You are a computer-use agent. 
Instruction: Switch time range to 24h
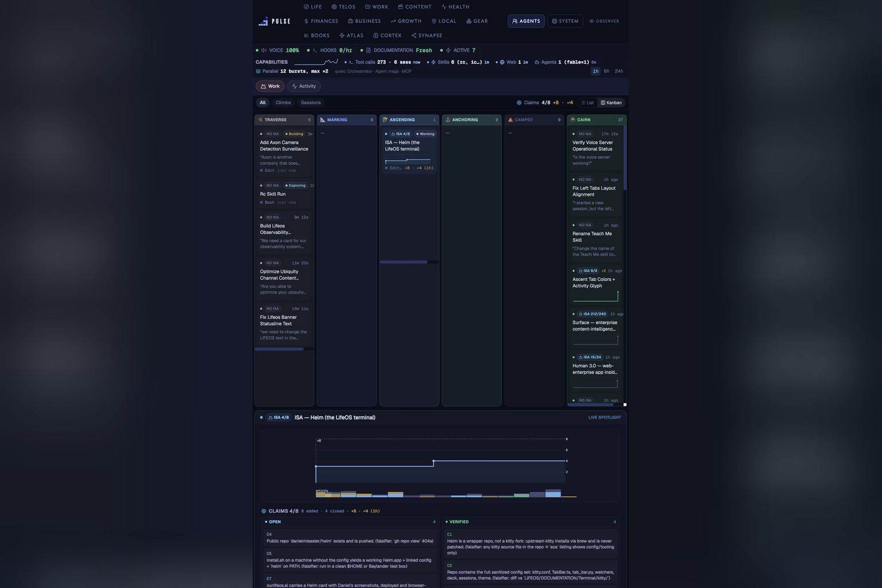coord(619,71)
